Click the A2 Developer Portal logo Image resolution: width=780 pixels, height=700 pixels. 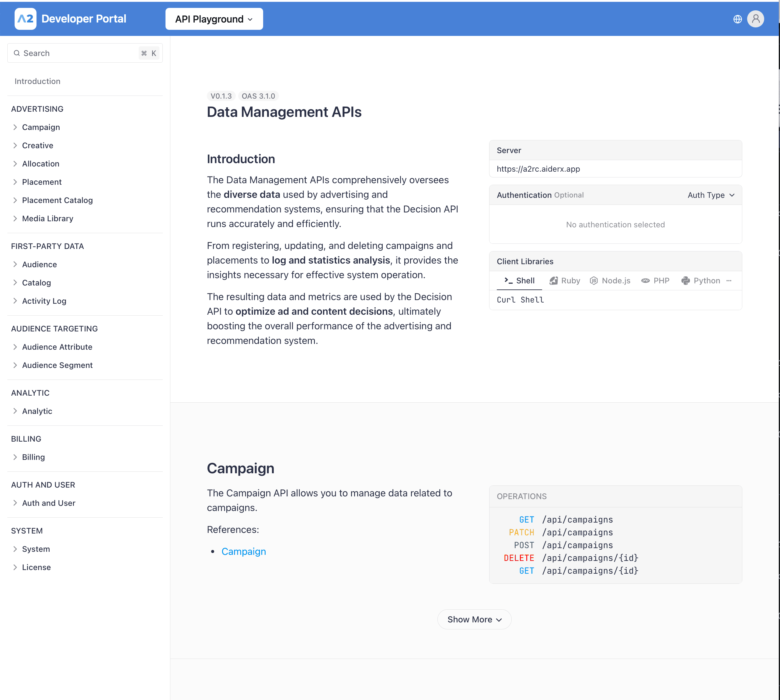point(25,19)
